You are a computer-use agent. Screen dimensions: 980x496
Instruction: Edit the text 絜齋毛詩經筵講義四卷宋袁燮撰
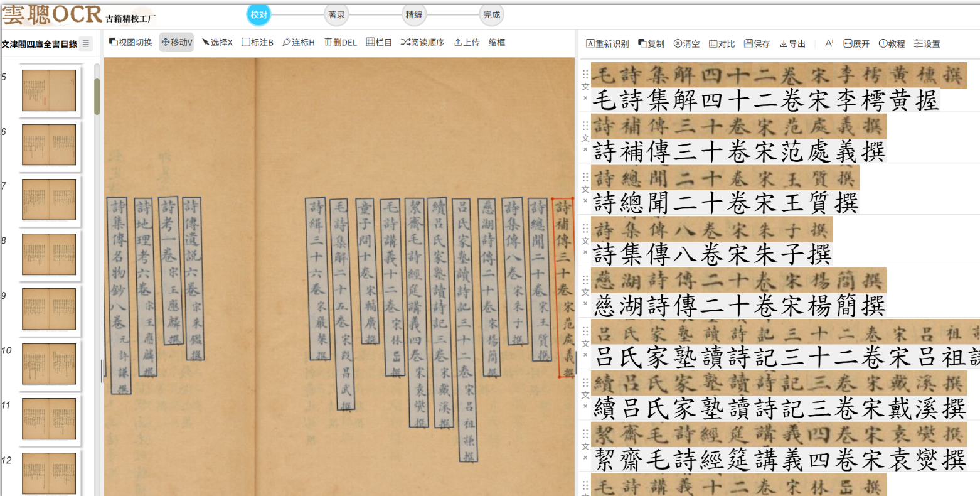[x=779, y=461]
